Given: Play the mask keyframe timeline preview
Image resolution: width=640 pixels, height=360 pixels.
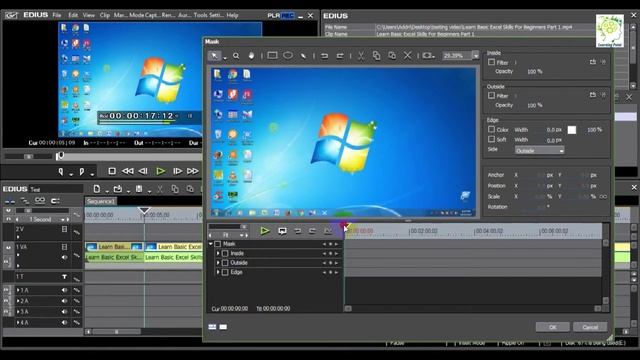Looking at the screenshot, I should pos(264,231).
